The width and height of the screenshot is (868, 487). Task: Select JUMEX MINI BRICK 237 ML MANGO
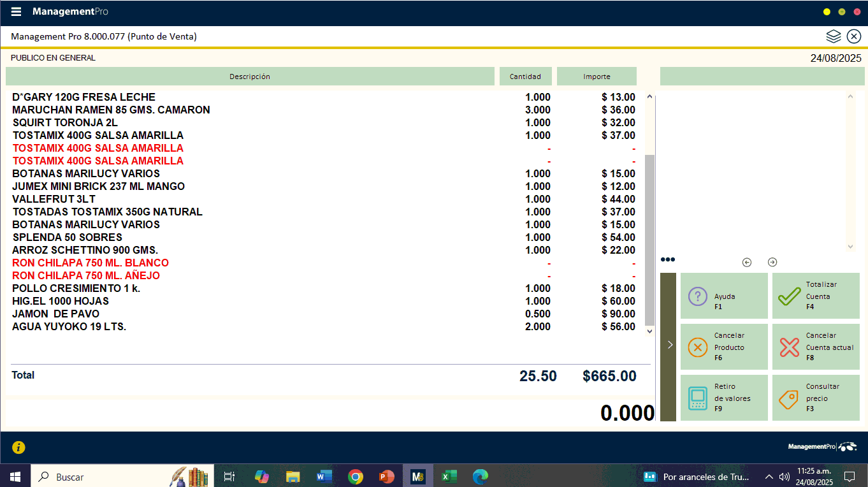coord(324,186)
